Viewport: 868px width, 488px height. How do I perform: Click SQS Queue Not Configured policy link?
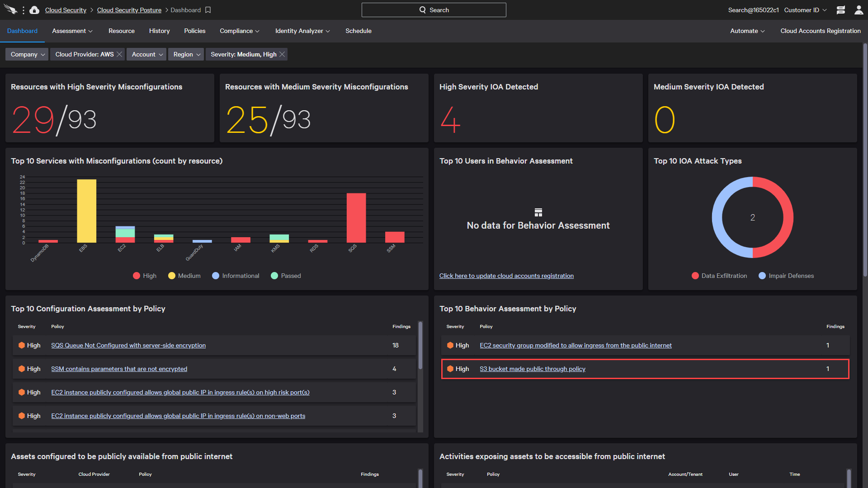pos(128,345)
